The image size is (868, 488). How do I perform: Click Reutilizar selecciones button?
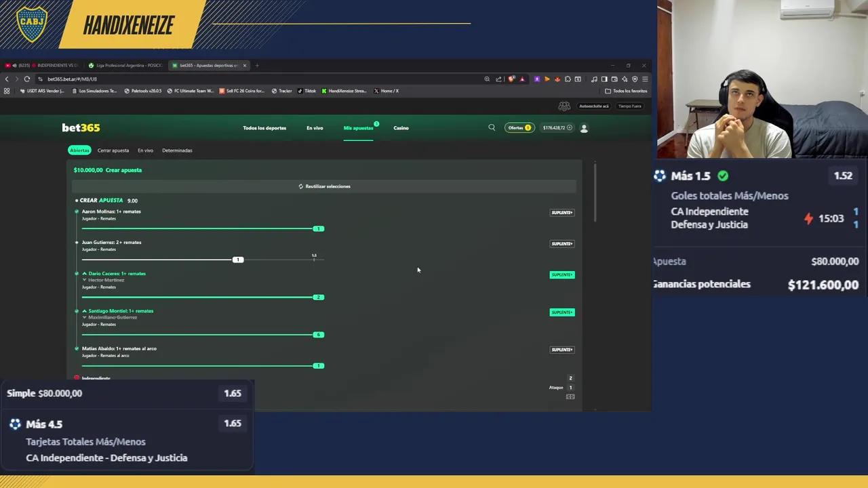pos(324,186)
